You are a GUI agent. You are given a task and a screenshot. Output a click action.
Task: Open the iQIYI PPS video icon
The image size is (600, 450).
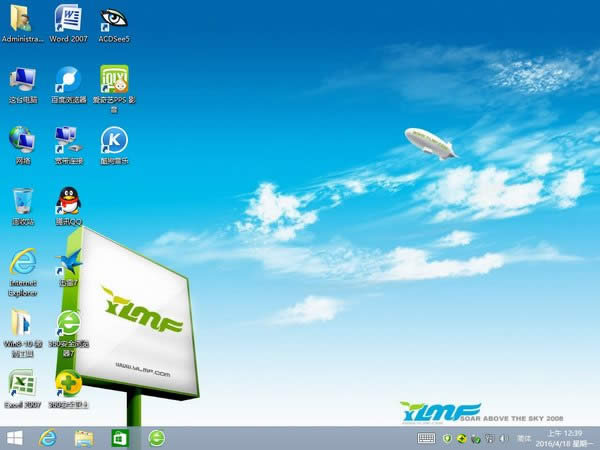click(x=114, y=79)
